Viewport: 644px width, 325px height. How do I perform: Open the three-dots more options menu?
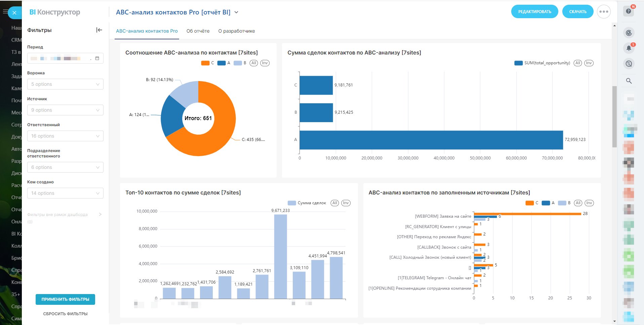click(603, 12)
